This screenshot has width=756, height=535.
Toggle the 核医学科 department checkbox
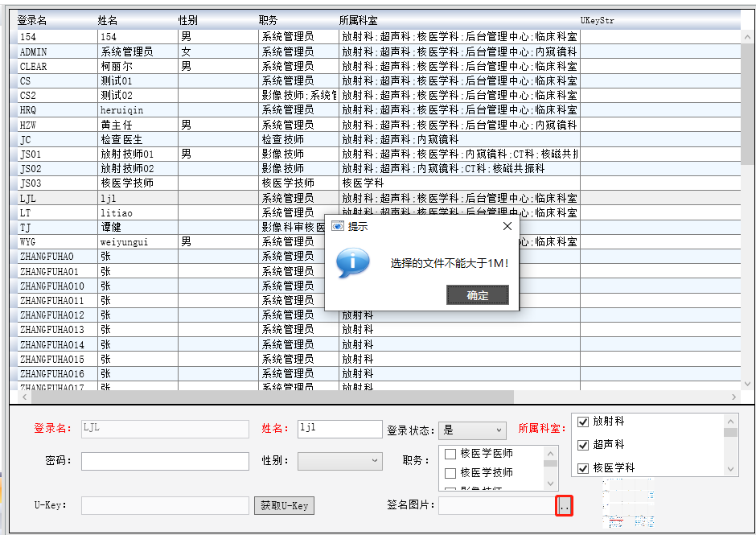(x=584, y=467)
